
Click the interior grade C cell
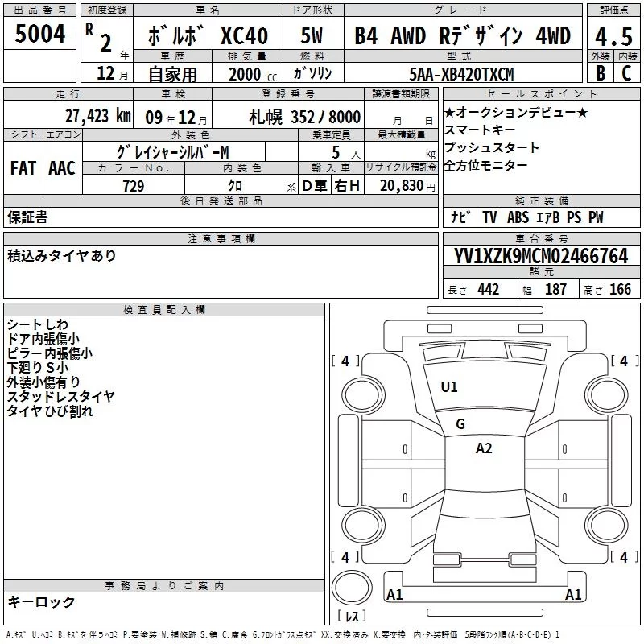[627, 73]
